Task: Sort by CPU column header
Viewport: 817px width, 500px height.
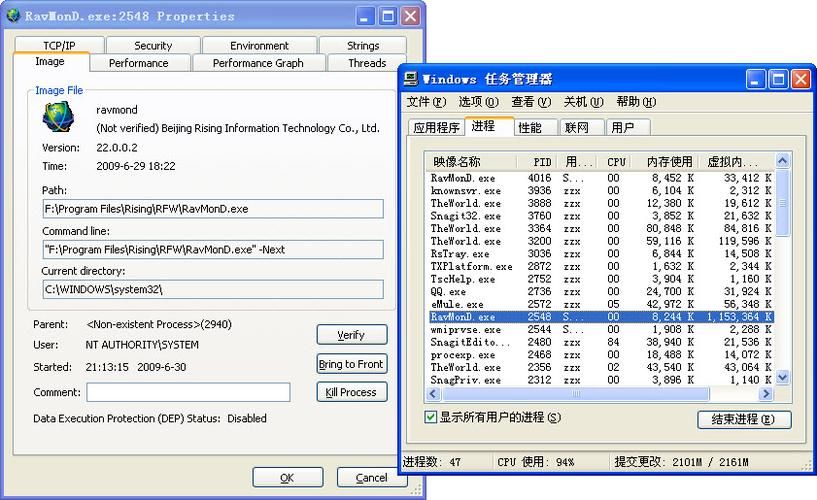Action: click(615, 162)
